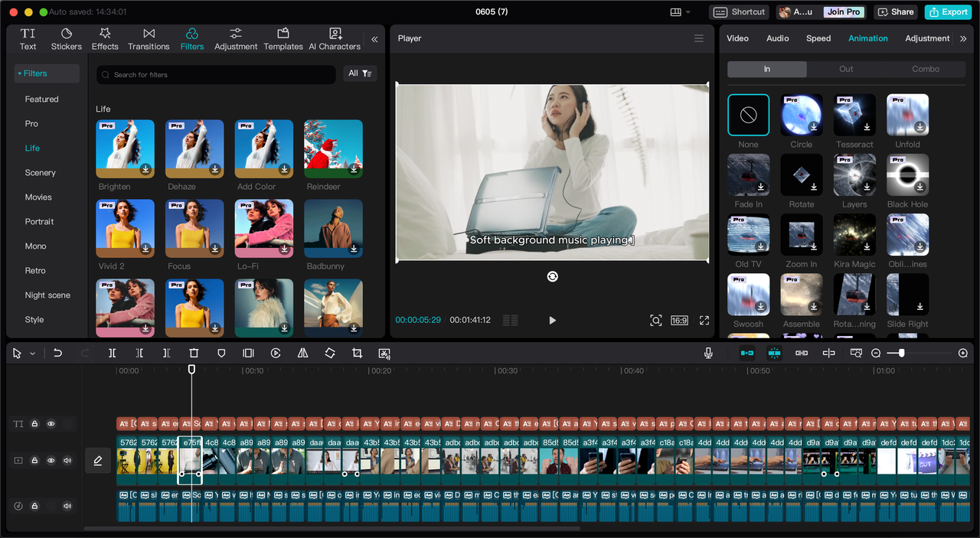
Task: Mute the audio track speaker icon
Action: (x=67, y=506)
